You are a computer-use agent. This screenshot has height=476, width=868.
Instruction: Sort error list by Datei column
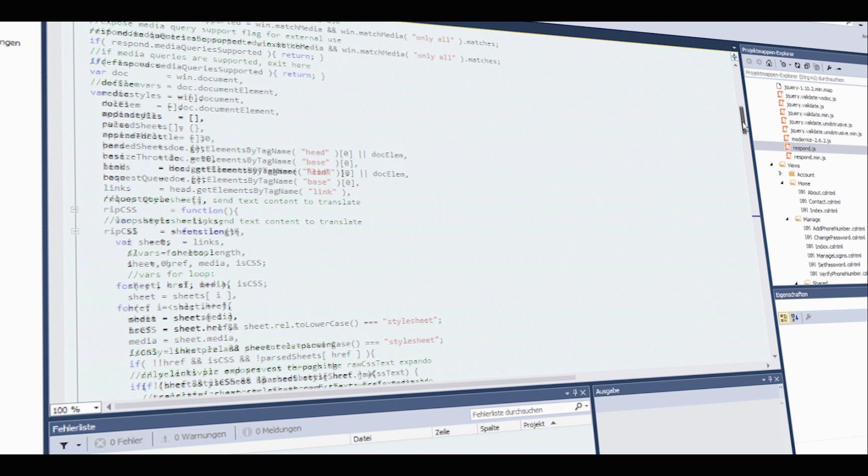(x=362, y=438)
